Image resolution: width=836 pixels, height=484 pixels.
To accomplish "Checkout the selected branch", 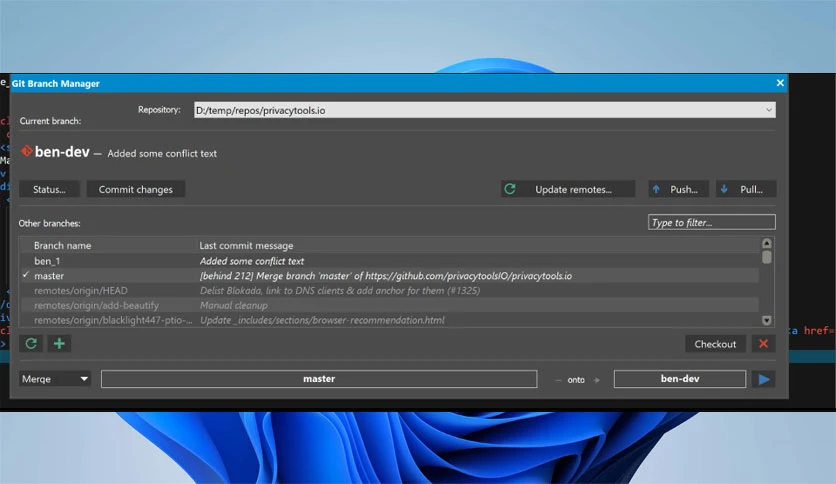I will [715, 344].
